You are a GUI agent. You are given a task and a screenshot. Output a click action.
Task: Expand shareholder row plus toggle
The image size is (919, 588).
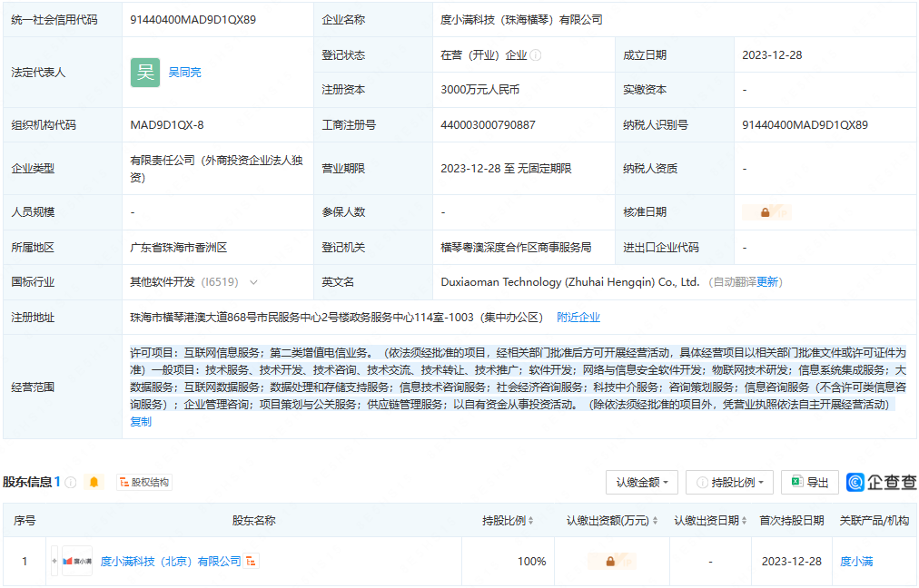point(54,561)
